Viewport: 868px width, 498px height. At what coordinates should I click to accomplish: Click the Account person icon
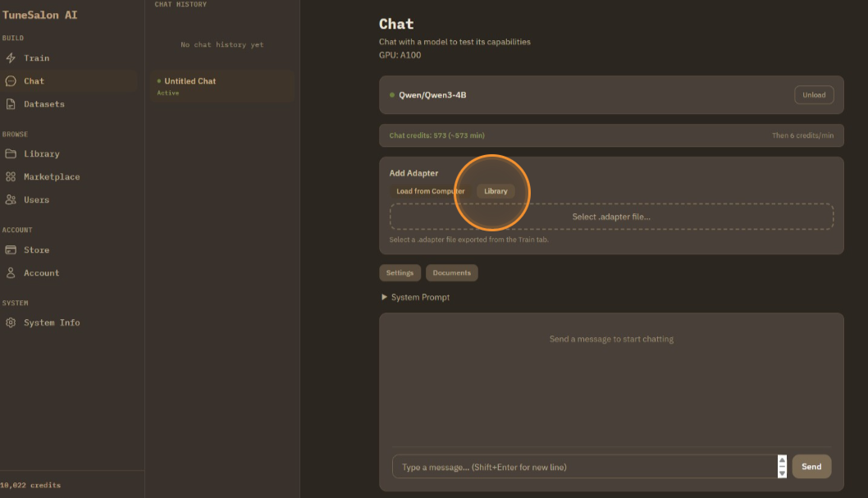(x=11, y=273)
